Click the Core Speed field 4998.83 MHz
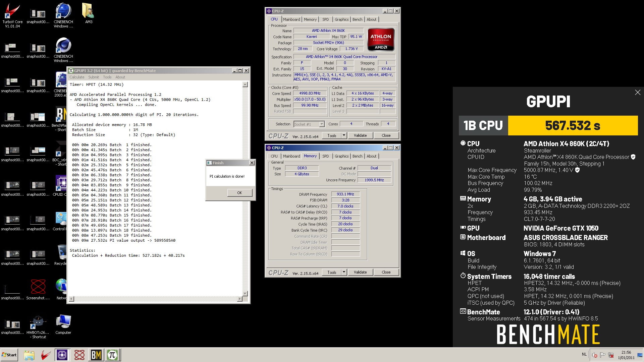 pyautogui.click(x=310, y=94)
